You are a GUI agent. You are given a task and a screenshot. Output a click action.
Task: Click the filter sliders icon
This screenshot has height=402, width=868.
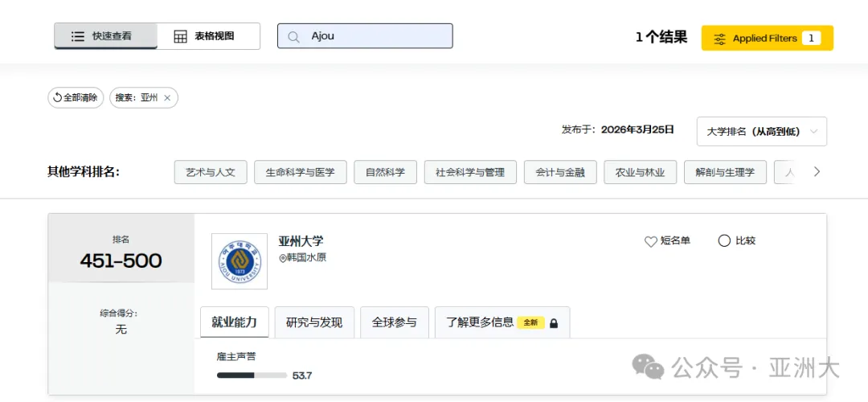click(x=719, y=39)
